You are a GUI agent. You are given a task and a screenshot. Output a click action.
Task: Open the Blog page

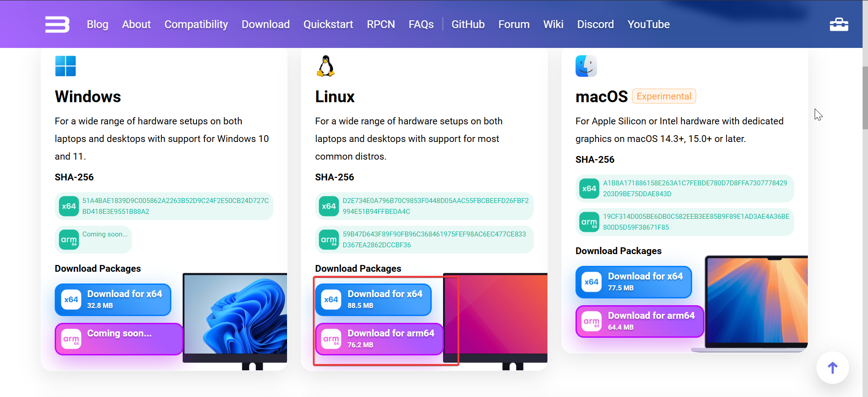[98, 24]
